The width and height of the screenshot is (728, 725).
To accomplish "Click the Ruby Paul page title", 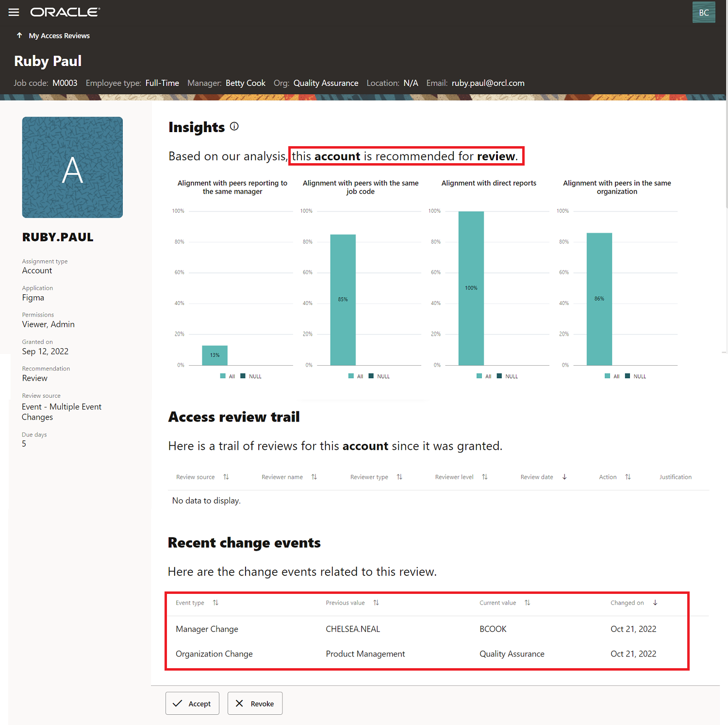I will (x=48, y=61).
